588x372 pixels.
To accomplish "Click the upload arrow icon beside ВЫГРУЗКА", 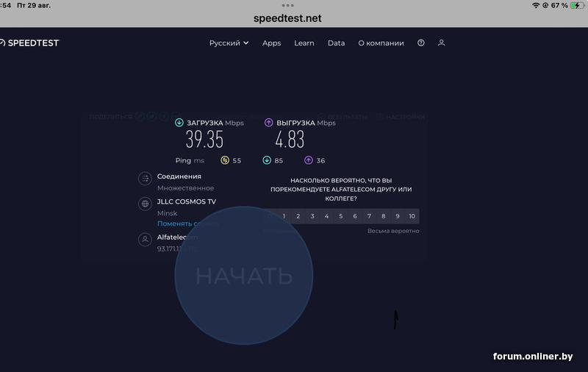I will pyautogui.click(x=268, y=123).
